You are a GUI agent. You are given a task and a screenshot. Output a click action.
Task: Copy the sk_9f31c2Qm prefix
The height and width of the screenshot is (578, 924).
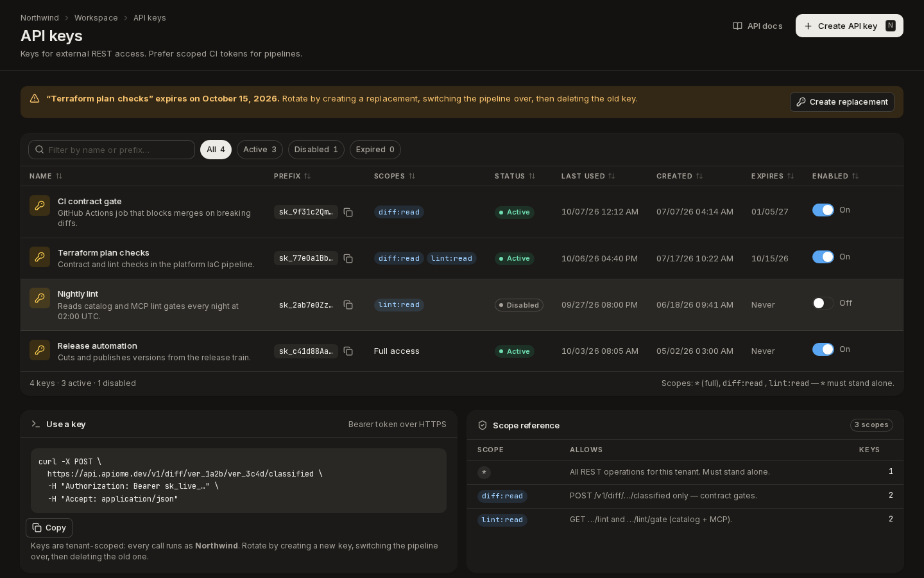click(348, 212)
